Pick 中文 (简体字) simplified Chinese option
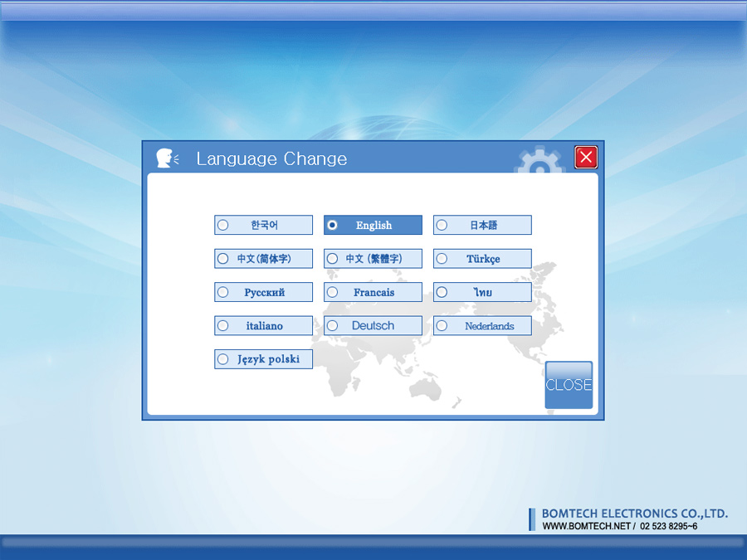Screen dimensions: 747x560 point(263,259)
